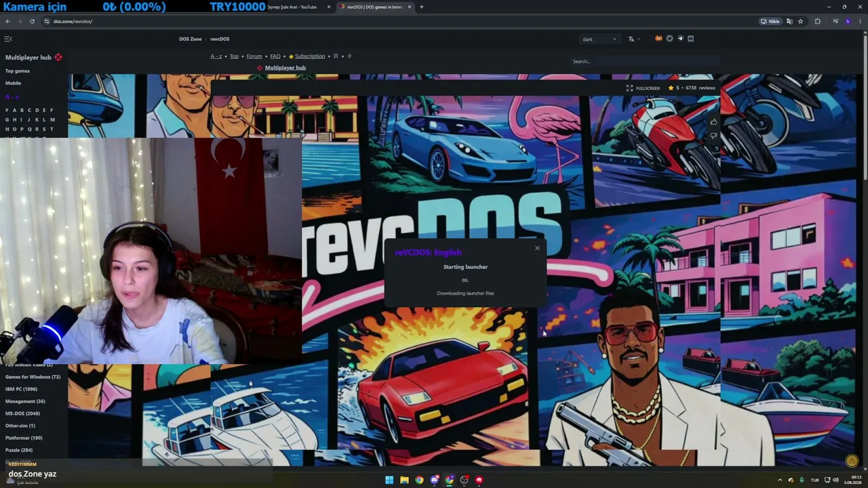Open the Forum link
This screenshot has height=488, width=868.
click(x=254, y=56)
